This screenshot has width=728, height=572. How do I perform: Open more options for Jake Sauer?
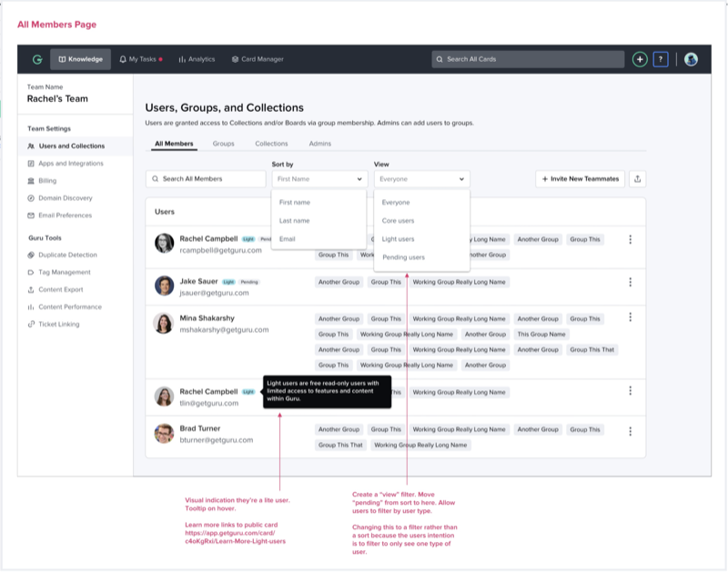630,282
